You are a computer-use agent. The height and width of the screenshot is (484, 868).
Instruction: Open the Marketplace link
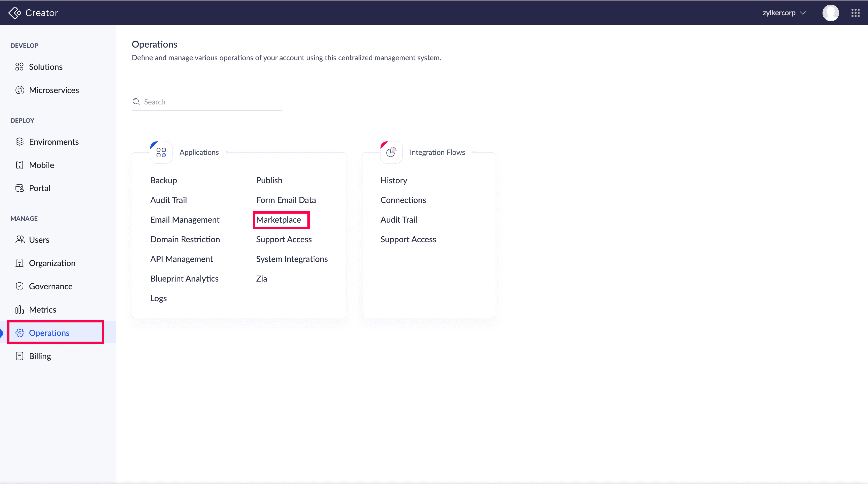click(x=278, y=220)
